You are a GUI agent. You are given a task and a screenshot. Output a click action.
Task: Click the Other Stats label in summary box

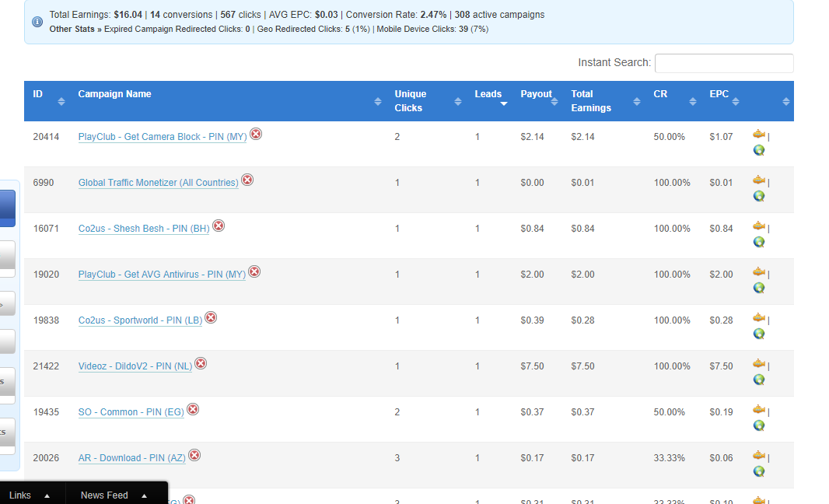click(72, 29)
